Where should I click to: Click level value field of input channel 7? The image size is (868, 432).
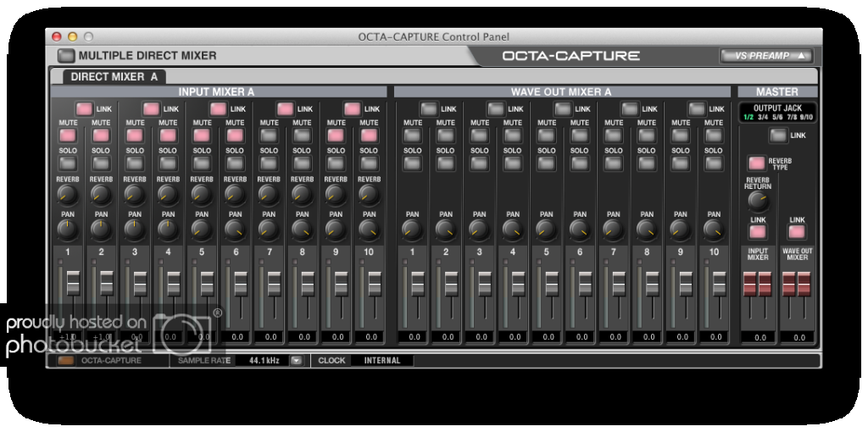coord(270,337)
